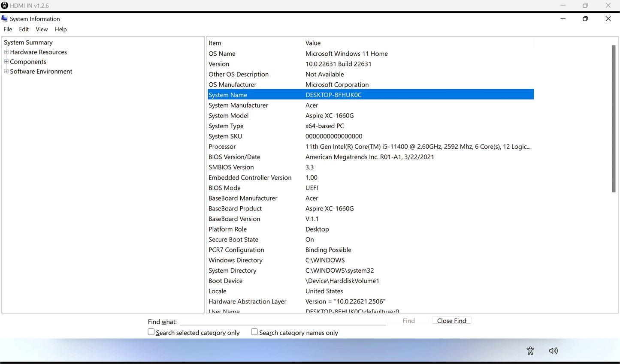This screenshot has height=364, width=620.
Task: Expand the Hardware Resources tree node
Action: (x=6, y=52)
